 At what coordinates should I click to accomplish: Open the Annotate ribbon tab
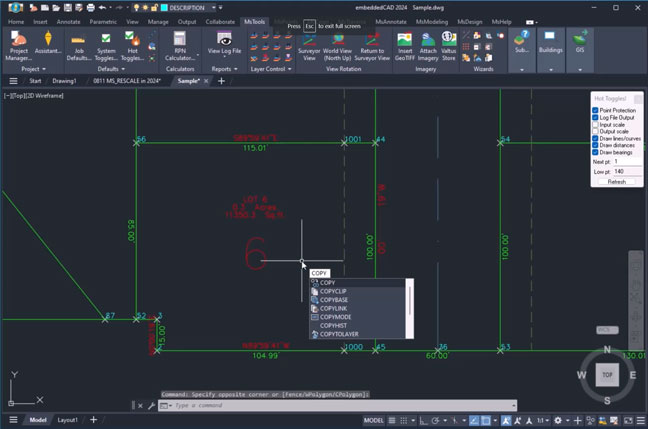coord(70,20)
